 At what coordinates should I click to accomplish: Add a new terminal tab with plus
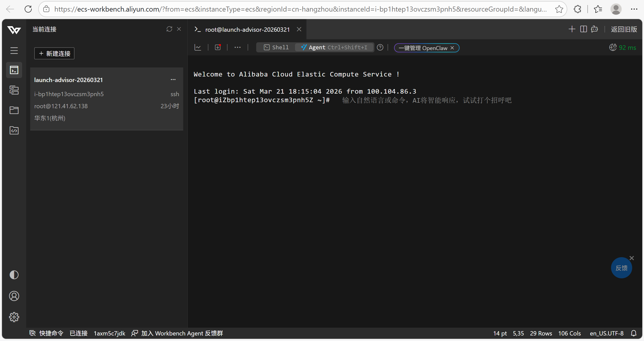[572, 29]
